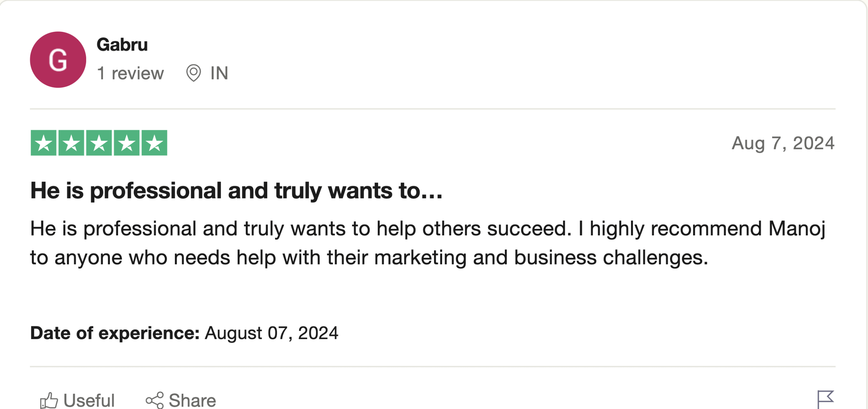Click the Aug 7, 2024 review date
The image size is (868, 409).
(x=783, y=143)
